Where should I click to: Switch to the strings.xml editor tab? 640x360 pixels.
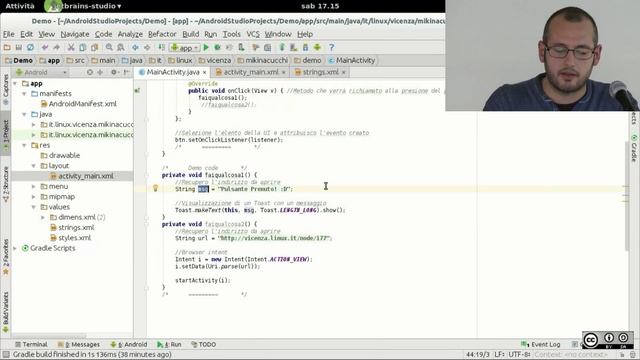tap(320, 72)
